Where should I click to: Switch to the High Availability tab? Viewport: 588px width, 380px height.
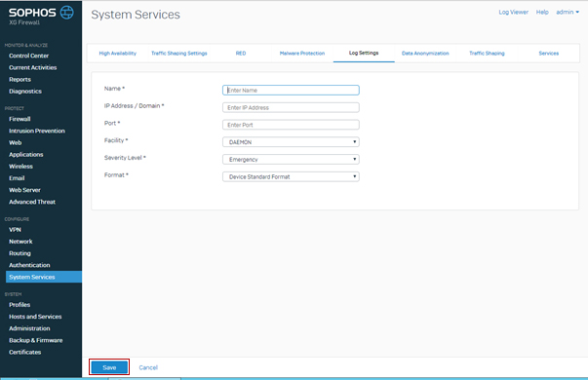click(118, 54)
